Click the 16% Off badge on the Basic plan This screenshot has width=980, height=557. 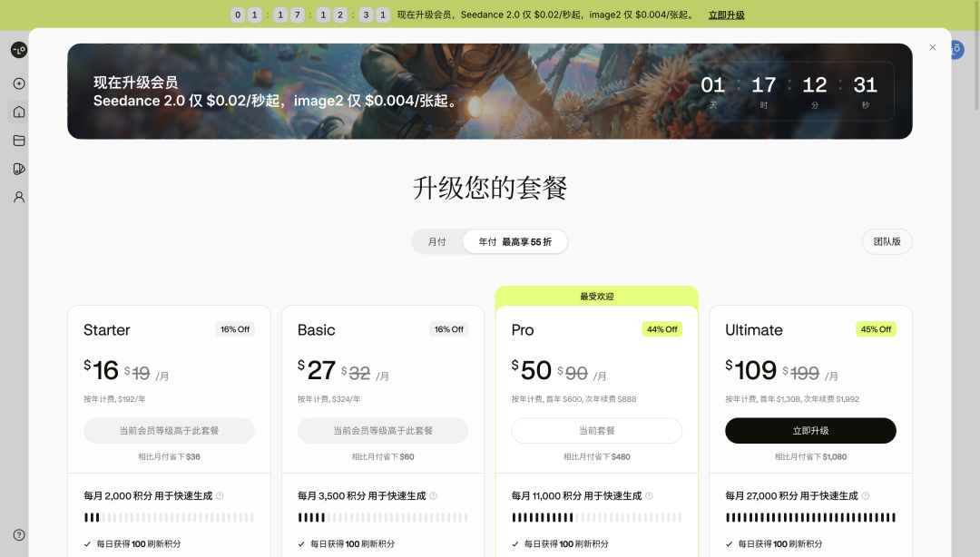pyautogui.click(x=449, y=329)
